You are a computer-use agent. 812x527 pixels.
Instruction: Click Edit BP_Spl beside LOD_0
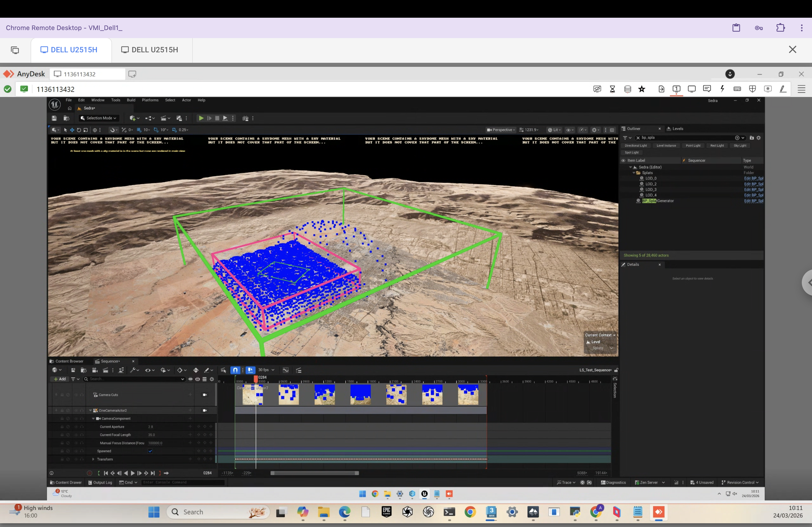click(753, 178)
